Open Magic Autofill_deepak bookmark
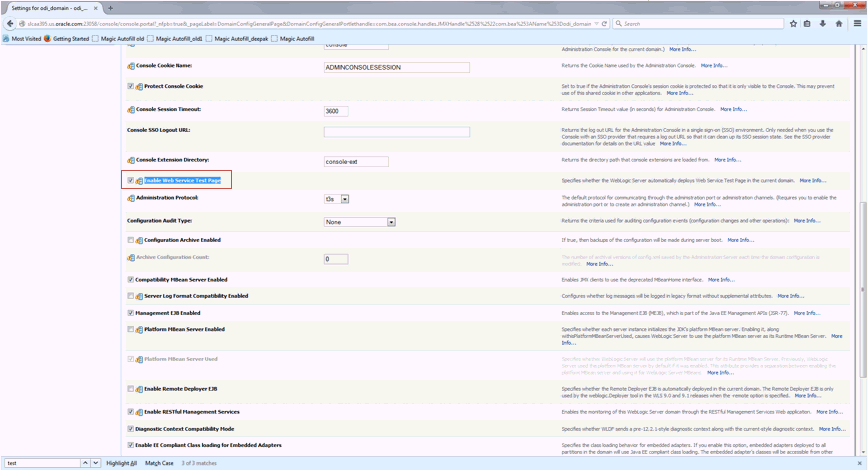Viewport: 868px width, 470px height. pos(237,39)
